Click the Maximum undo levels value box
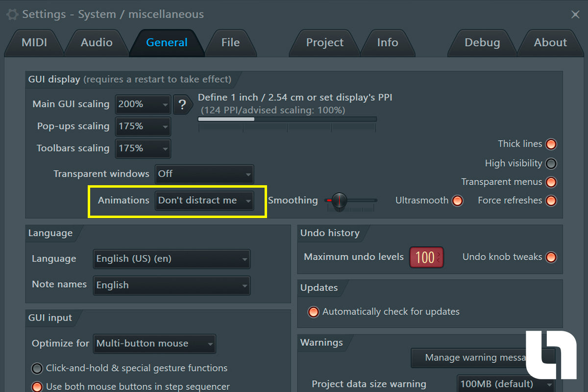588x392 pixels. [x=426, y=257]
